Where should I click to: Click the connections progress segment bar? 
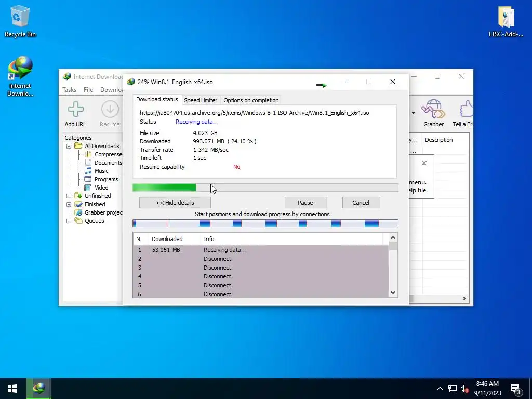265,223
